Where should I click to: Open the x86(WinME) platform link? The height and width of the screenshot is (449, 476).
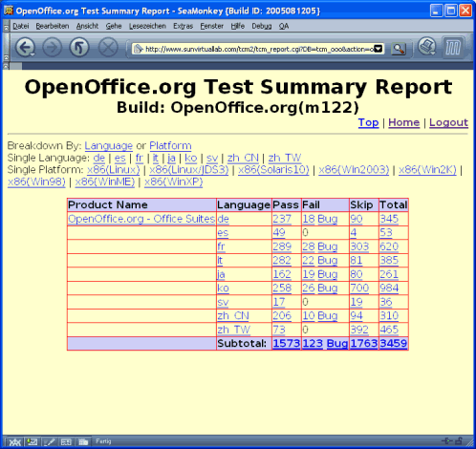click(x=105, y=182)
